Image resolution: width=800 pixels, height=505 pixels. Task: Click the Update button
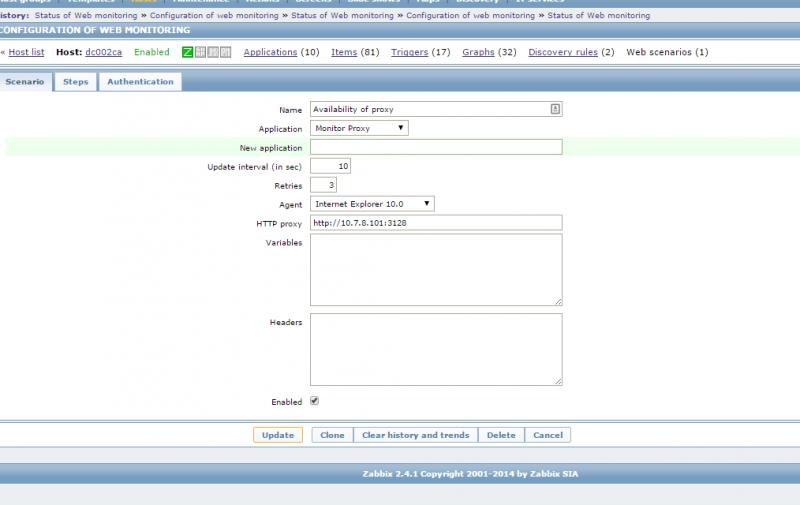pos(278,435)
